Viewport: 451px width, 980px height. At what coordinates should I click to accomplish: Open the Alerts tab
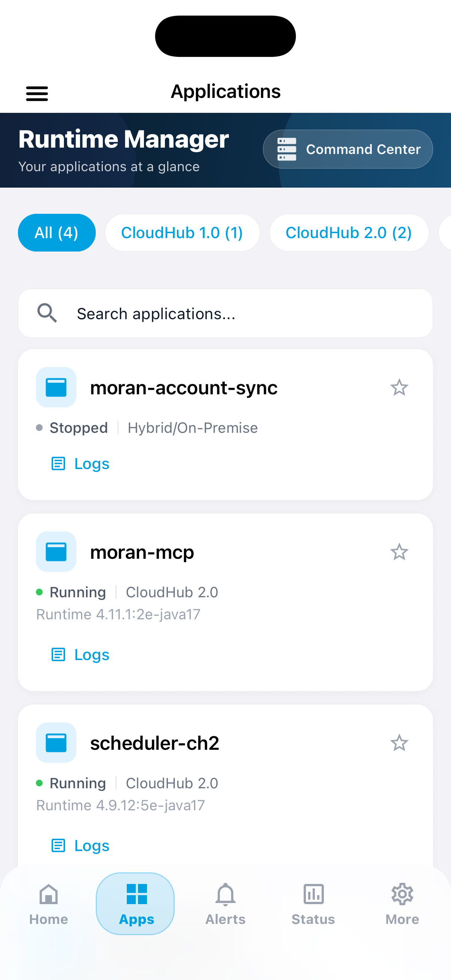pyautogui.click(x=225, y=903)
